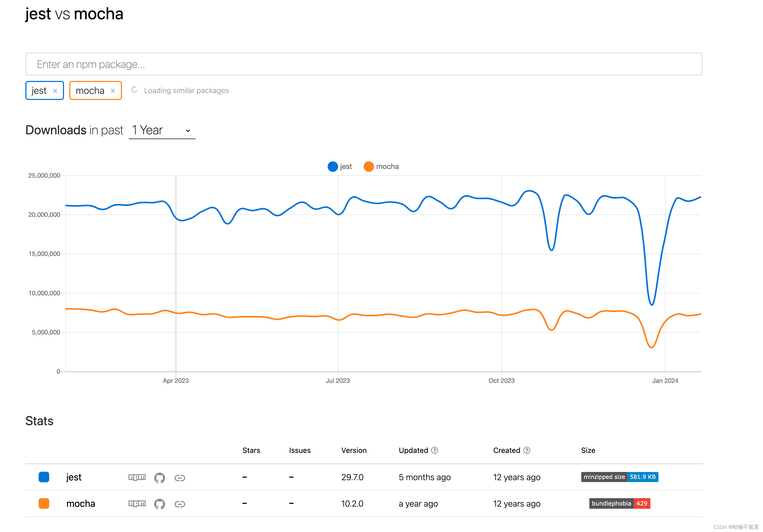Open jest's homepage link icon
Image resolution: width=763 pixels, height=532 pixels.
(180, 478)
